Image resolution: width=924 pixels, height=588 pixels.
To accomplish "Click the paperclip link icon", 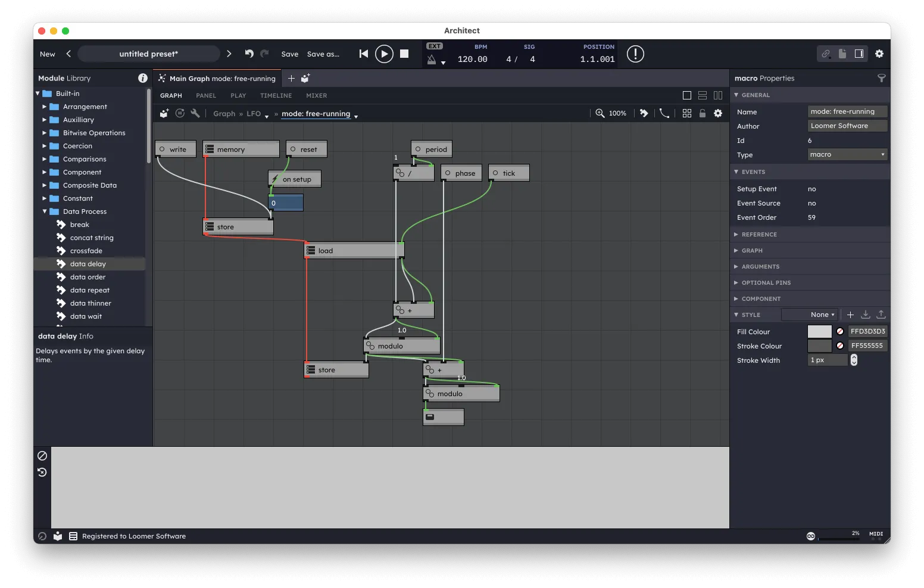I will point(826,54).
